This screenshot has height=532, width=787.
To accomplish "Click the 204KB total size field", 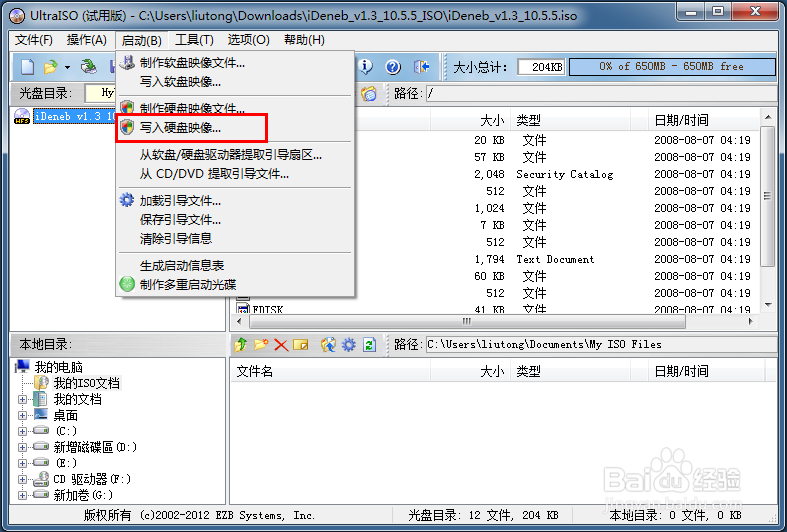I will click(542, 67).
